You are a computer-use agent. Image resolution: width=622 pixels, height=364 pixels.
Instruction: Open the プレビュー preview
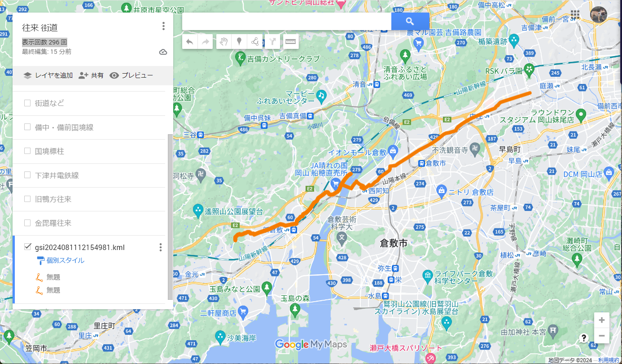(x=131, y=75)
